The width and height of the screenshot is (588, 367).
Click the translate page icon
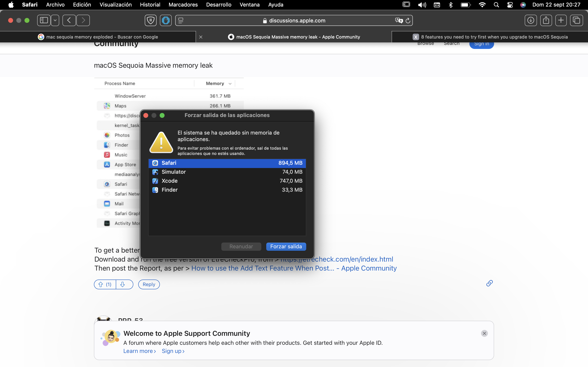[x=399, y=21]
